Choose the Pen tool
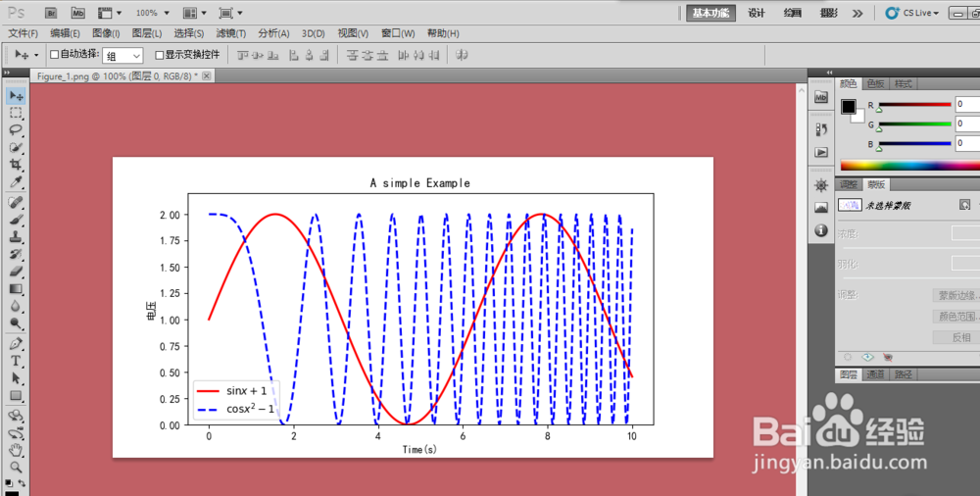 (x=17, y=343)
